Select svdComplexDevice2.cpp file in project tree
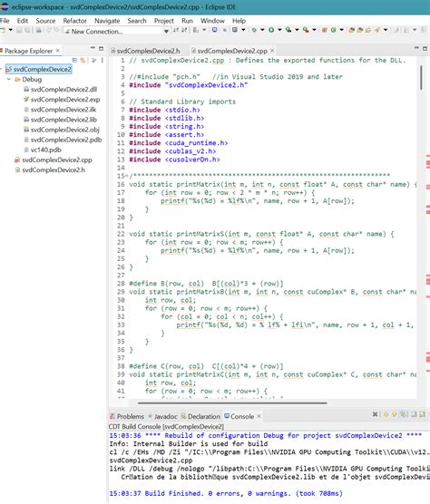Screen dimensions: 430x504 point(57,160)
